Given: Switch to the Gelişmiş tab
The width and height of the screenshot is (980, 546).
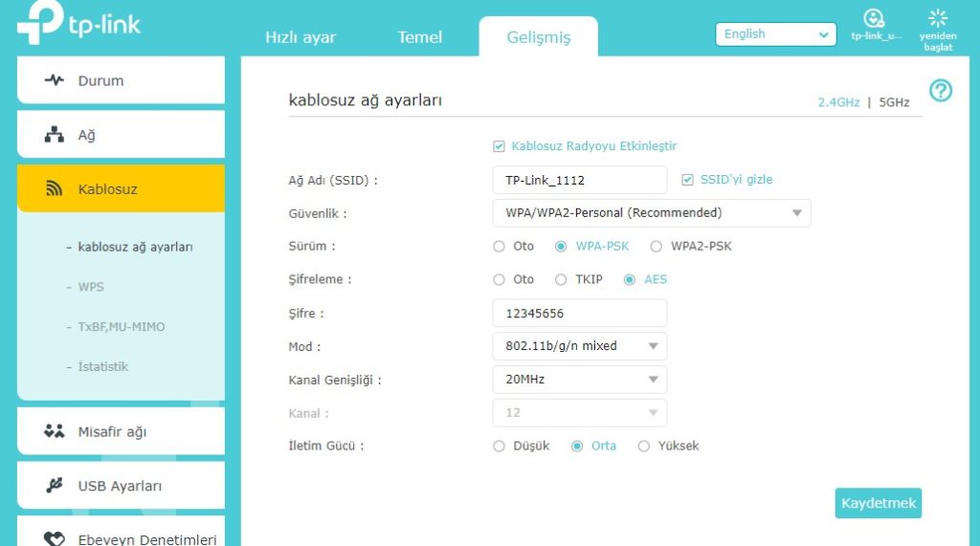Looking at the screenshot, I should (x=538, y=37).
